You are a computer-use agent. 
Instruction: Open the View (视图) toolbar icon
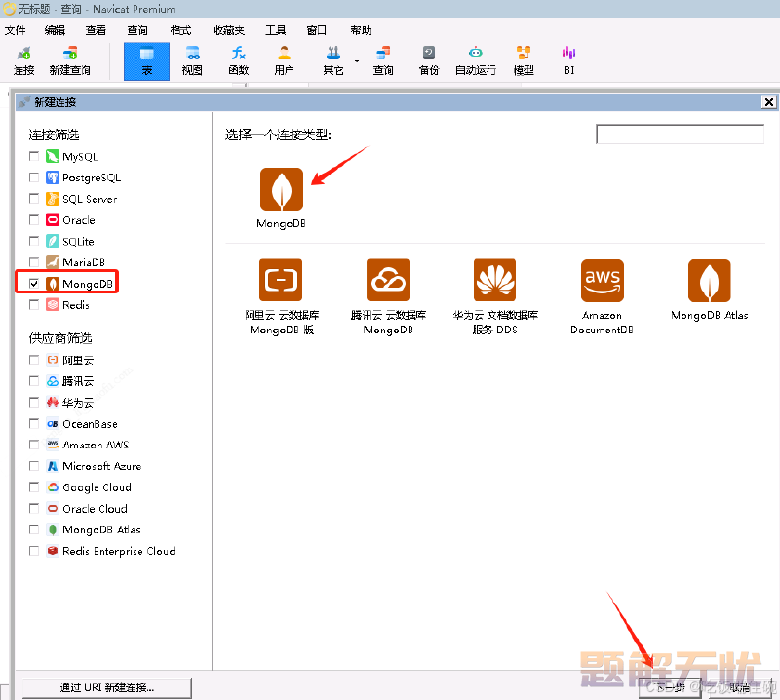[x=192, y=60]
